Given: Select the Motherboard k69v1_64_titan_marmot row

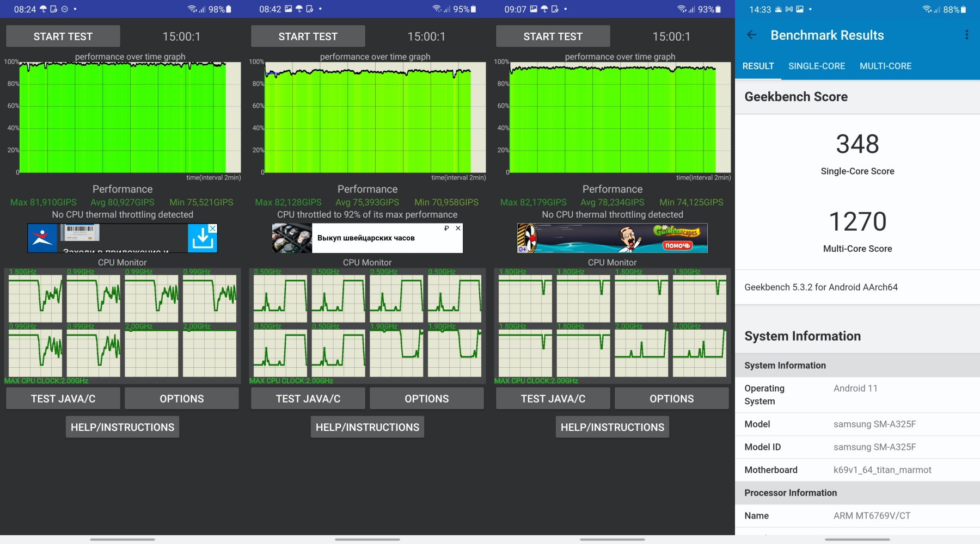Looking at the screenshot, I should pos(857,470).
